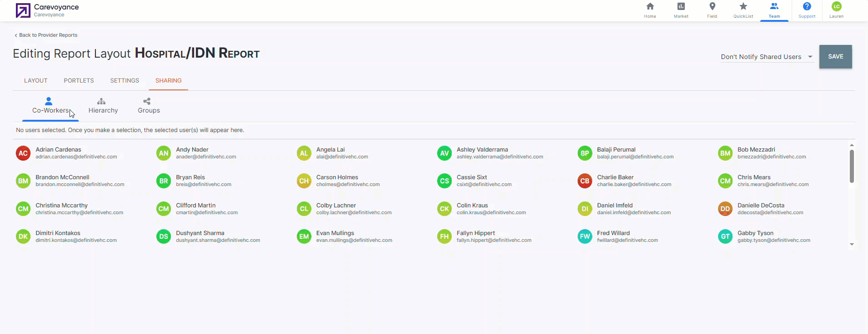This screenshot has height=334, width=868.
Task: Open the Don't Notify Shared Users dropdown
Action: (767, 57)
